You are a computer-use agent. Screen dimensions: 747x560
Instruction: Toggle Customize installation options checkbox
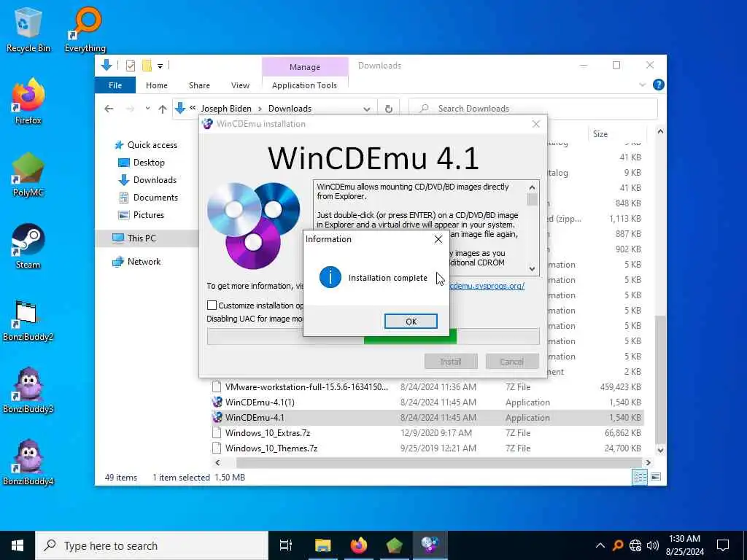click(x=212, y=306)
